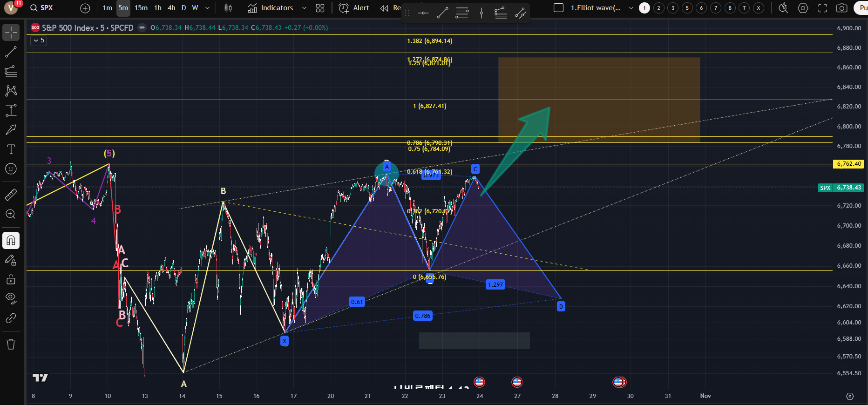
Task: Switch to the 4h timeframe
Action: (x=171, y=8)
